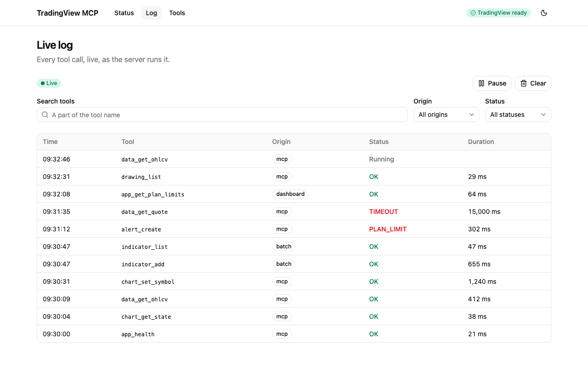Select the data_get_quote tool name
Image resolution: width=588 pixels, height=368 pixels.
[x=144, y=212]
